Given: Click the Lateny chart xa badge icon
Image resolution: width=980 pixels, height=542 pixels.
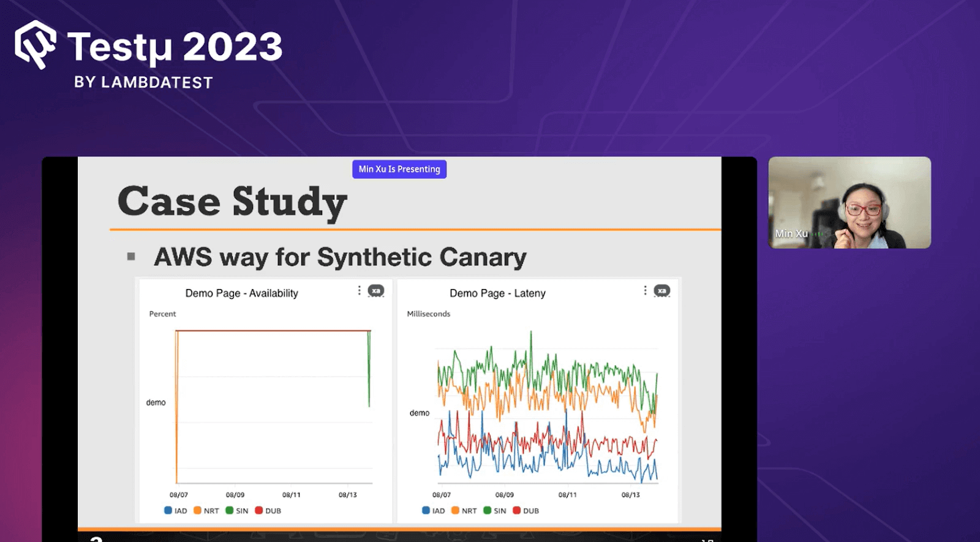Looking at the screenshot, I should pos(662,291).
